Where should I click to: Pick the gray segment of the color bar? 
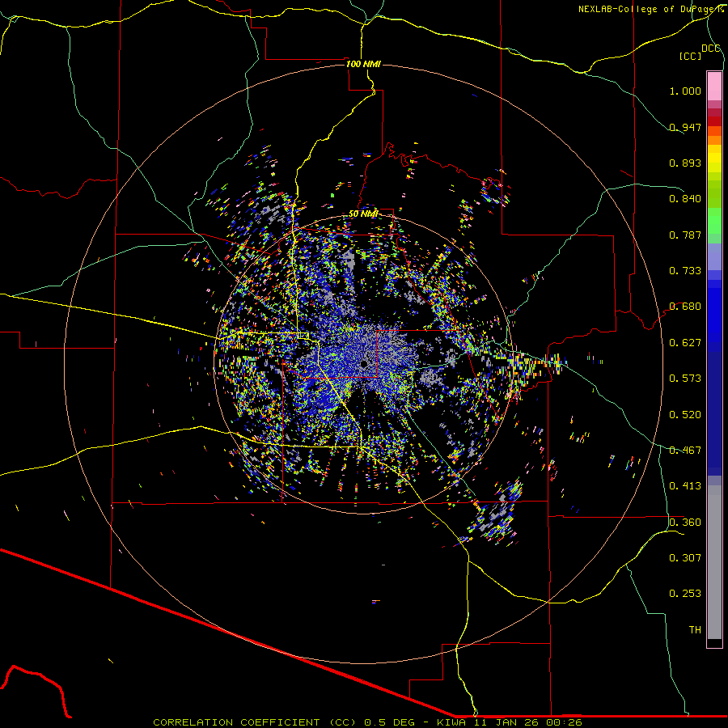[714, 562]
